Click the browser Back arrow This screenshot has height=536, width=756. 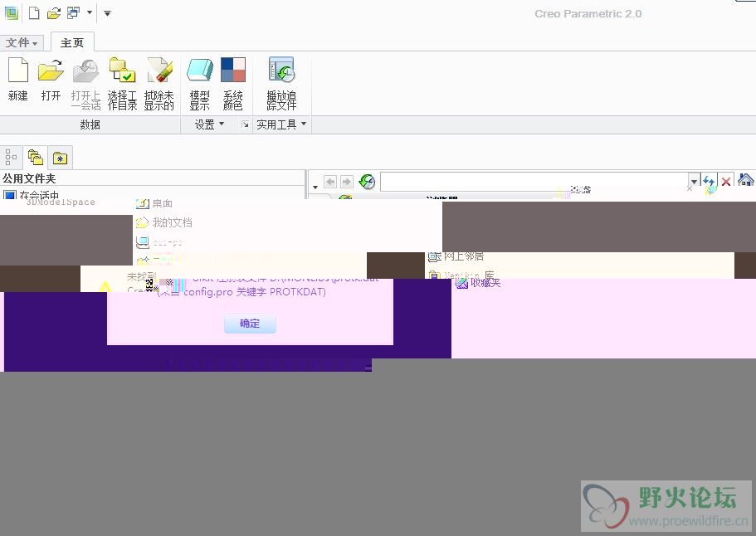[330, 182]
